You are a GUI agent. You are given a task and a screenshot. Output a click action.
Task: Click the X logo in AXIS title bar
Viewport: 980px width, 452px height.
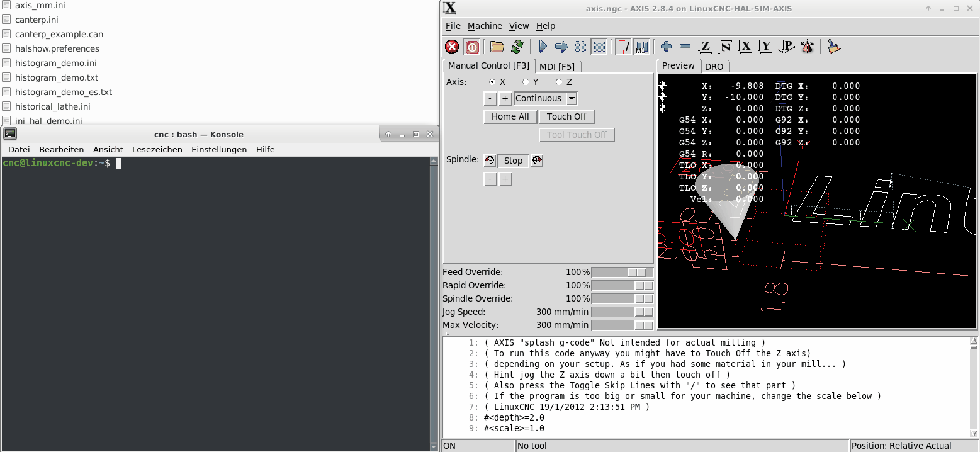point(449,8)
